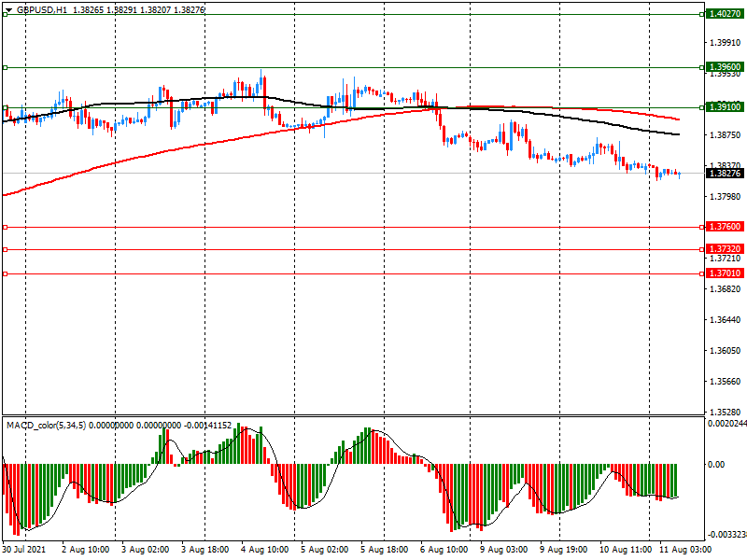Grab left handle of 1.37010 horizontal line
The height and width of the screenshot is (560, 747).
coord(6,273)
